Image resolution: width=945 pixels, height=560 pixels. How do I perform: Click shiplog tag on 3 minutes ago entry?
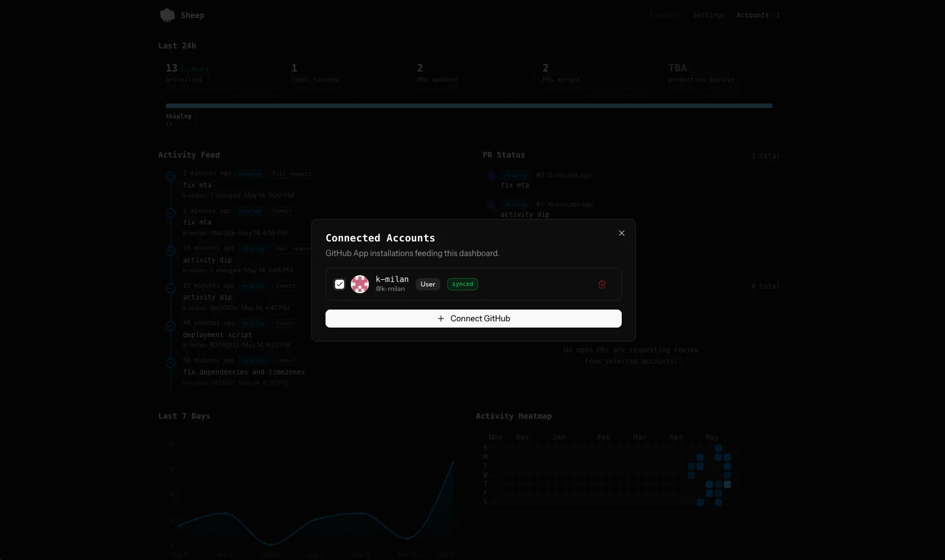click(x=250, y=211)
